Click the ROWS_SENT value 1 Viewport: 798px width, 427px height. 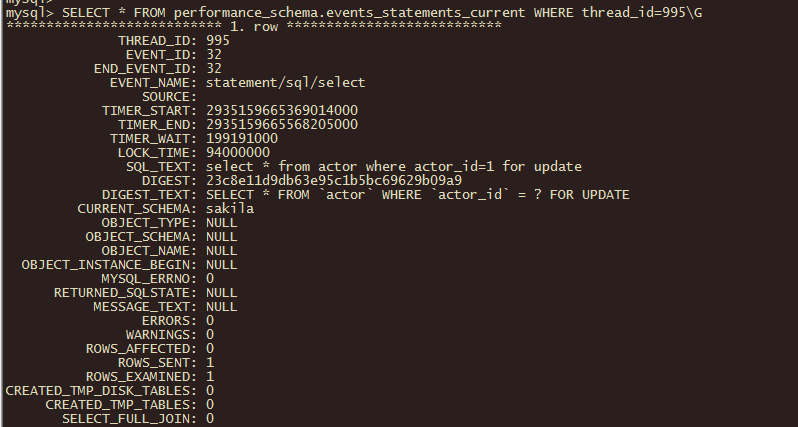tap(210, 362)
